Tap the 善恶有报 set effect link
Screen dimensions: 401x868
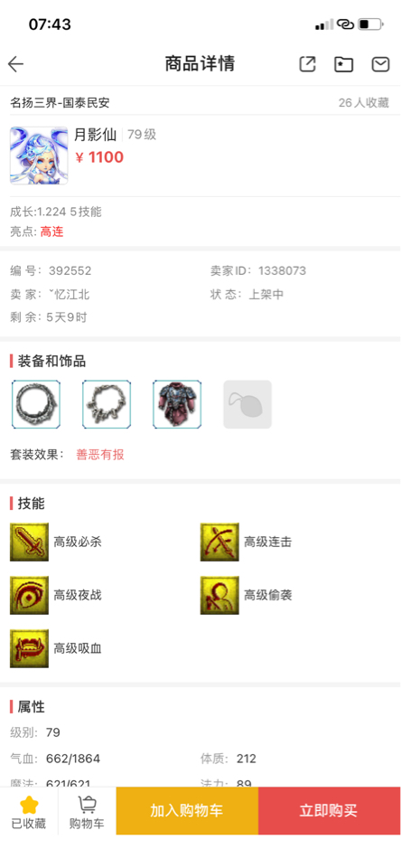point(100,455)
